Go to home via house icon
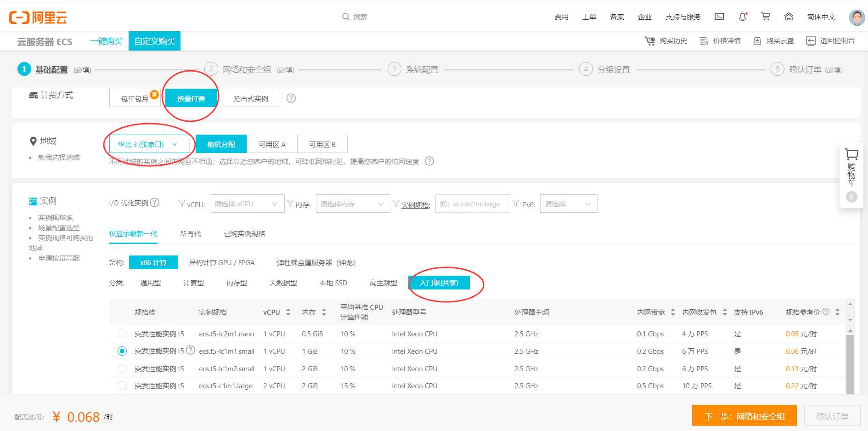The width and height of the screenshot is (868, 431). pyautogui.click(x=789, y=17)
